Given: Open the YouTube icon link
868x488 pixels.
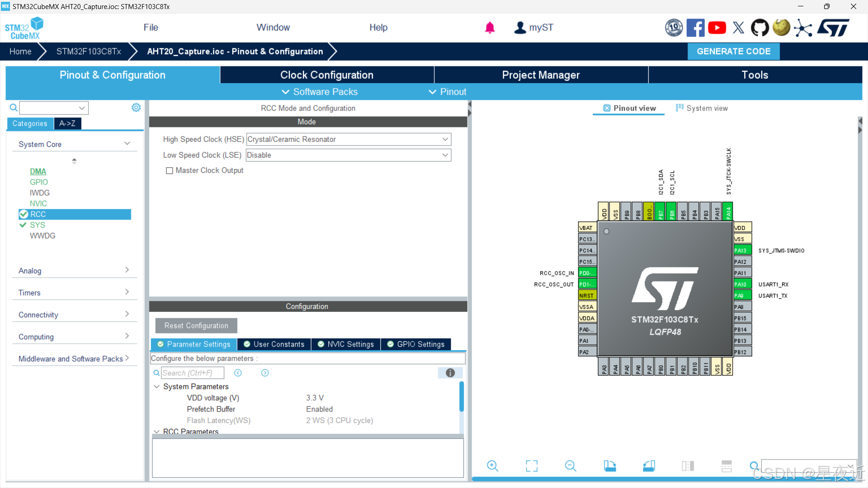Looking at the screenshot, I should click(x=717, y=28).
